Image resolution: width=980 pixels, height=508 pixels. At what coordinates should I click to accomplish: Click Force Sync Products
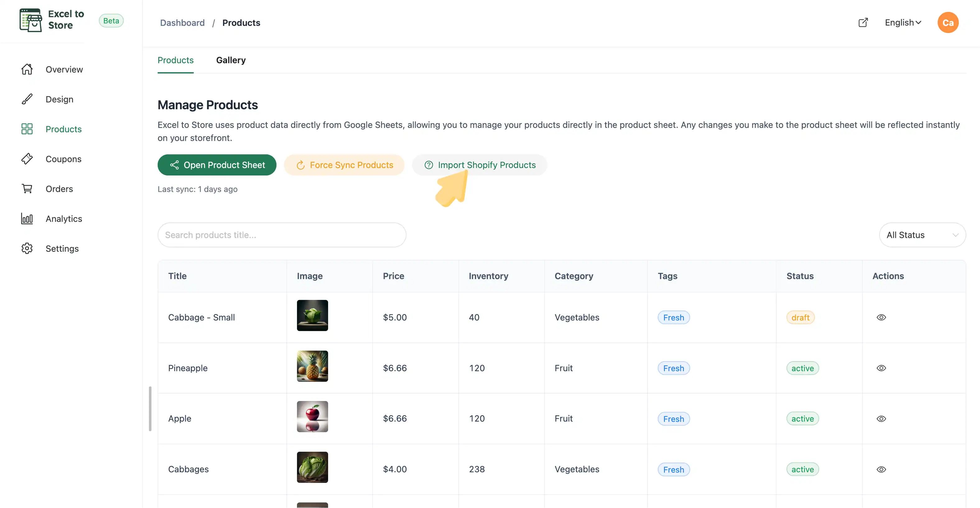[x=344, y=165]
